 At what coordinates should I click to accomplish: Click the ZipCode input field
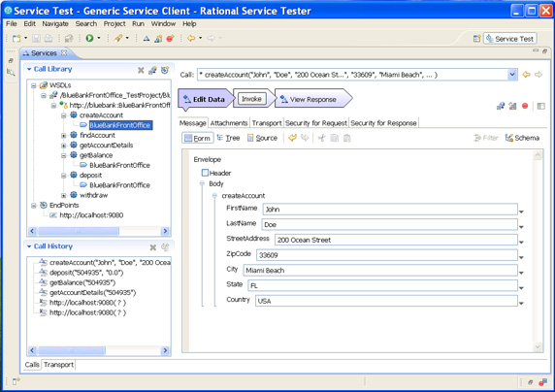point(387,255)
